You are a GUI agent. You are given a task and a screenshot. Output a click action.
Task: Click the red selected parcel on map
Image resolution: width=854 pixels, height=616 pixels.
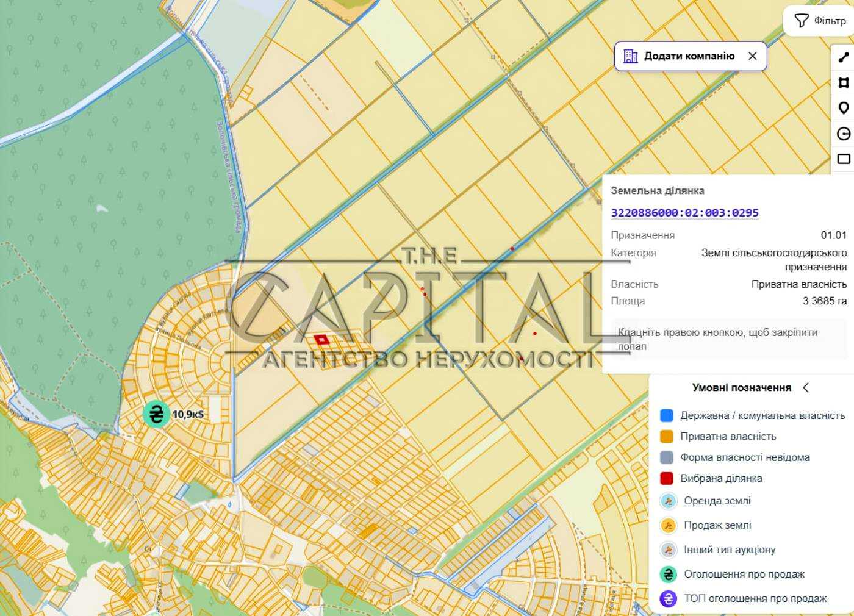tap(321, 340)
